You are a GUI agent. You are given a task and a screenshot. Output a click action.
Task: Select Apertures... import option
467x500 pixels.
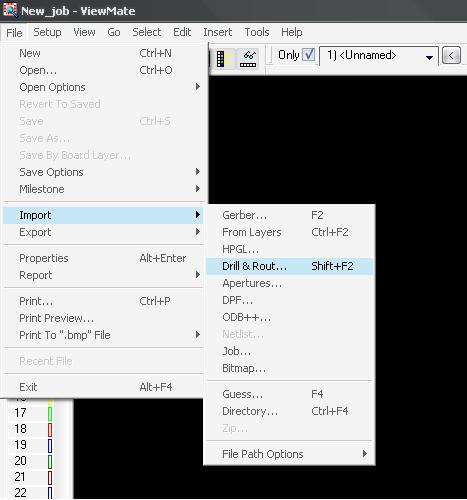[x=289, y=283]
